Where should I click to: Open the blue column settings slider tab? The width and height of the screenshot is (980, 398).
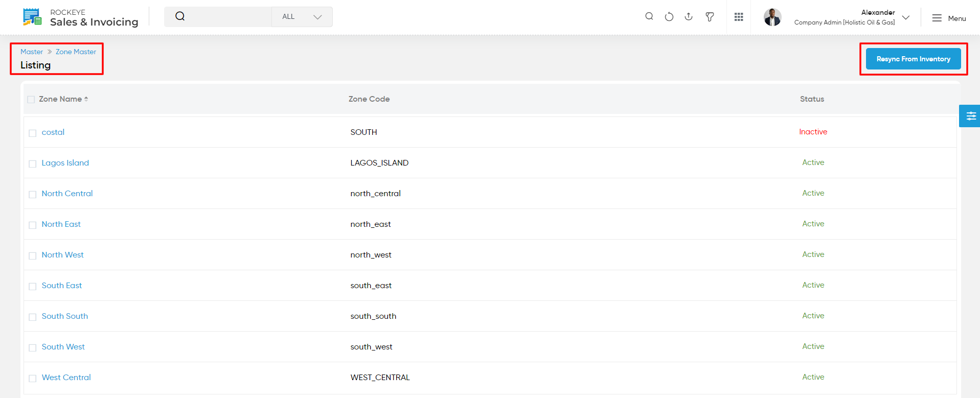[970, 116]
